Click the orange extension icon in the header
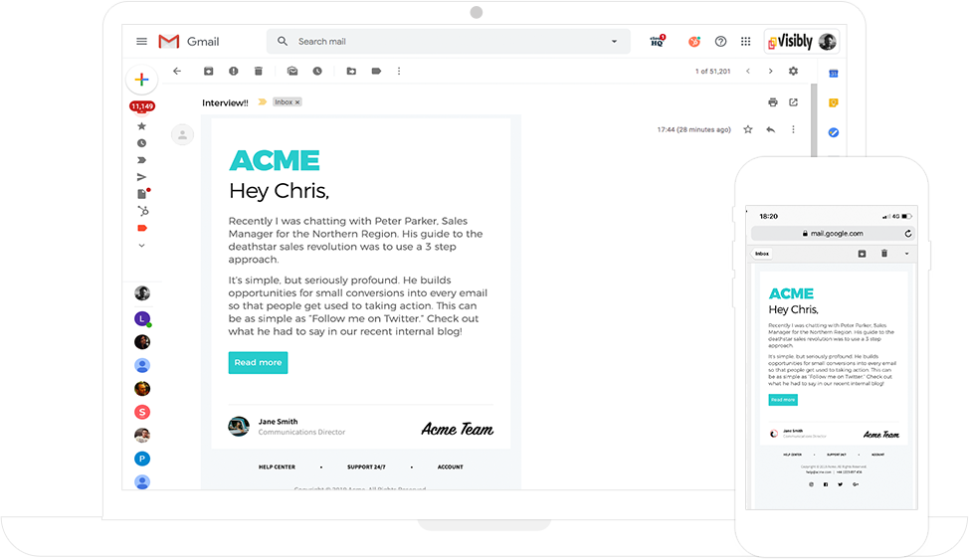The image size is (969, 560). pyautogui.click(x=694, y=42)
